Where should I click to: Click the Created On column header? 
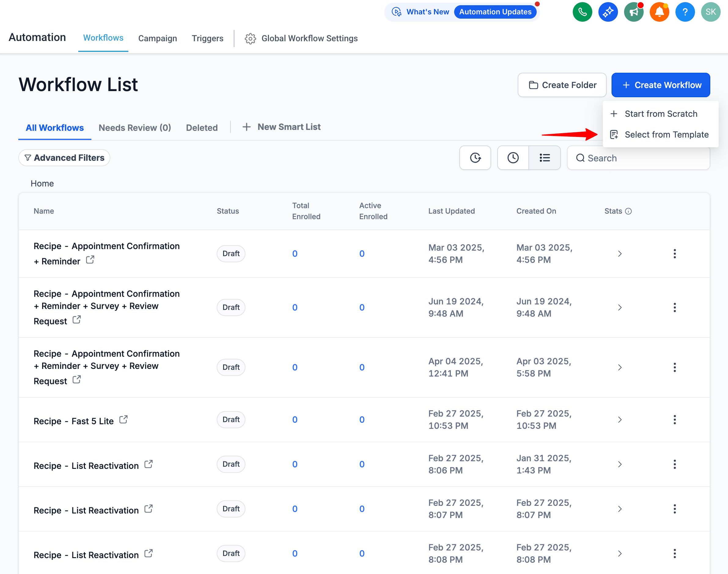coord(536,211)
